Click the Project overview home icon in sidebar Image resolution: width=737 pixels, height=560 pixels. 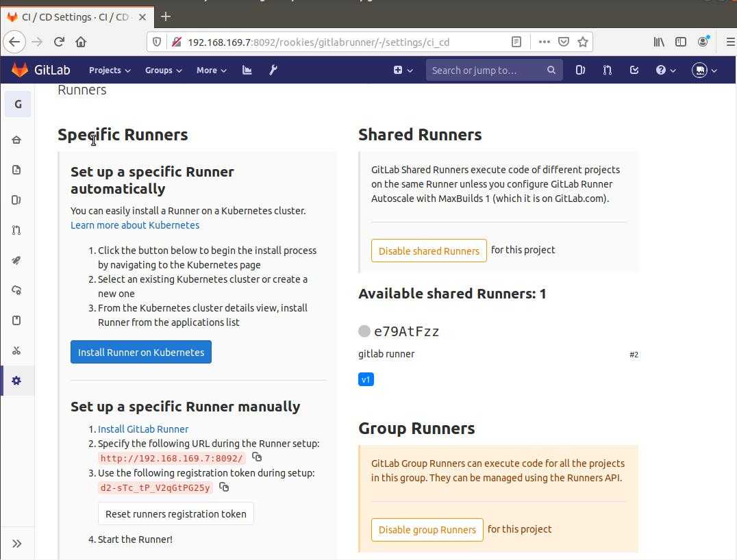17,140
